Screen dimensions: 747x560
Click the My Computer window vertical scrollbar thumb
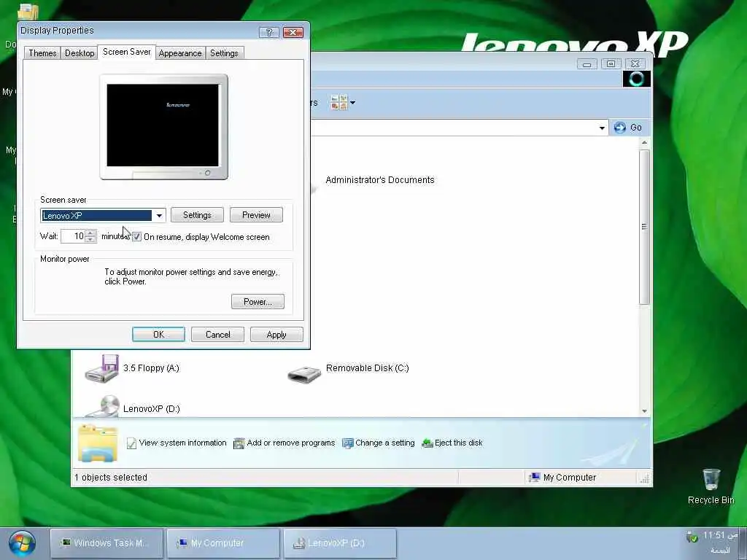click(644, 227)
